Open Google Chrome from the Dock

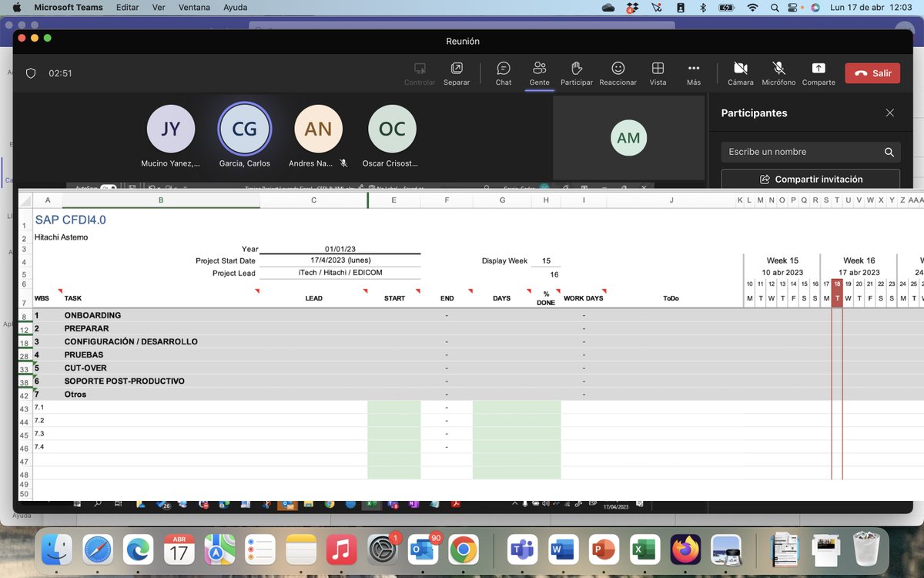coord(464,550)
